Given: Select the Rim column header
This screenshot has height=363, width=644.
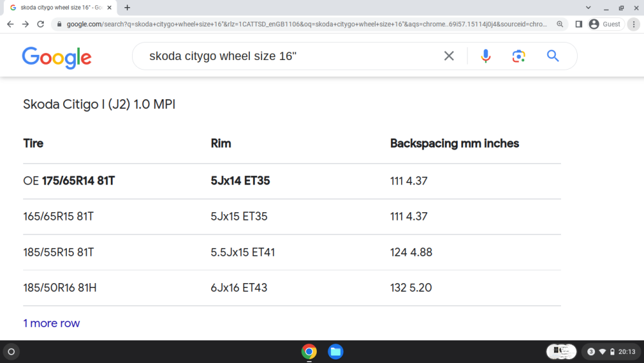Looking at the screenshot, I should click(x=221, y=144).
